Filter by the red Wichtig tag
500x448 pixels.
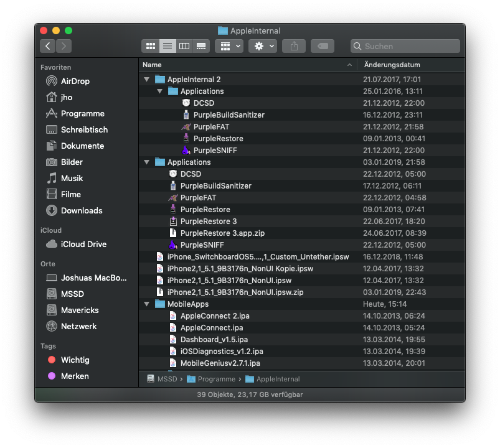click(x=68, y=360)
